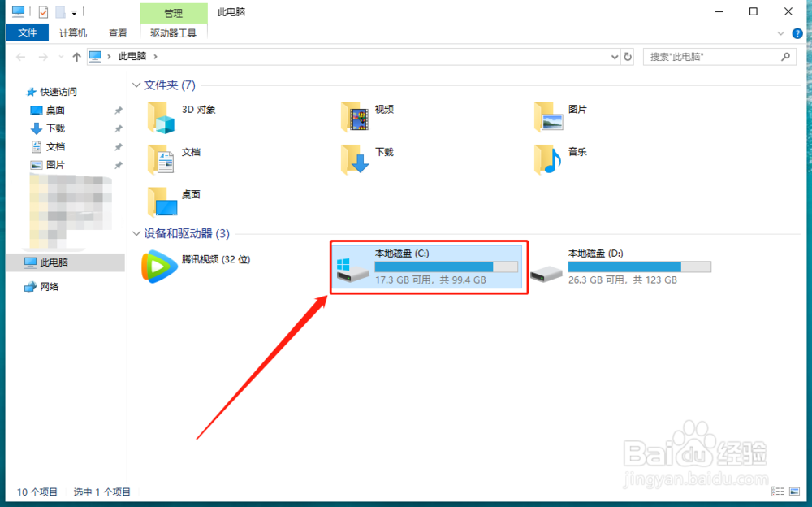Image resolution: width=812 pixels, height=507 pixels.
Task: Switch to details view icon
Action: (777, 491)
